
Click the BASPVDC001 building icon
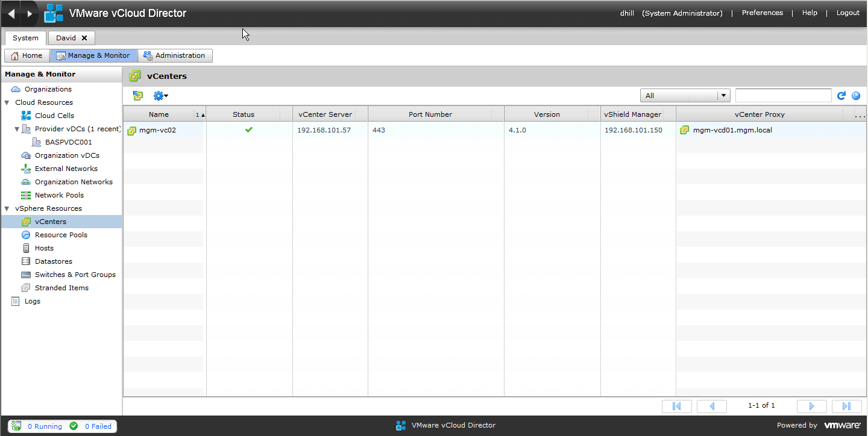coord(36,142)
